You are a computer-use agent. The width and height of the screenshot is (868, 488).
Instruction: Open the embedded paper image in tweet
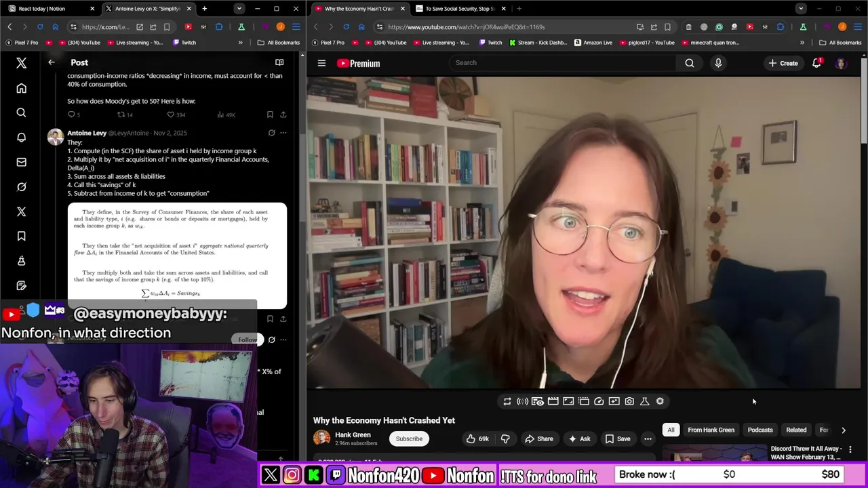(x=177, y=256)
